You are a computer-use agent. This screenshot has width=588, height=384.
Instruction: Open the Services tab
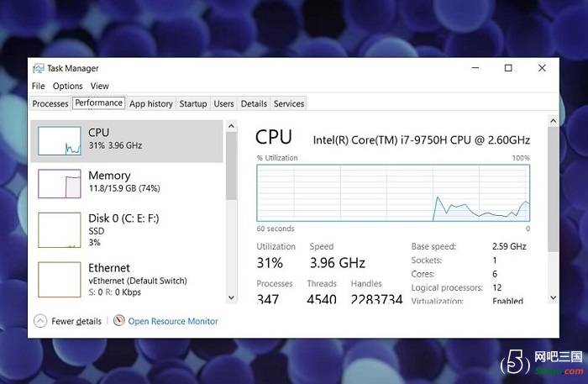pyautogui.click(x=289, y=103)
